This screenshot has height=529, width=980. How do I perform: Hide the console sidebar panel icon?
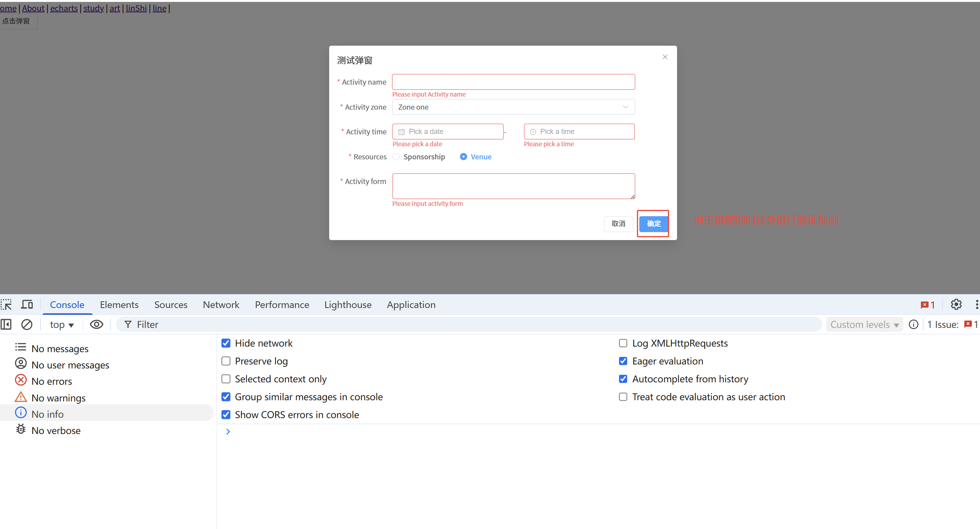(x=6, y=325)
